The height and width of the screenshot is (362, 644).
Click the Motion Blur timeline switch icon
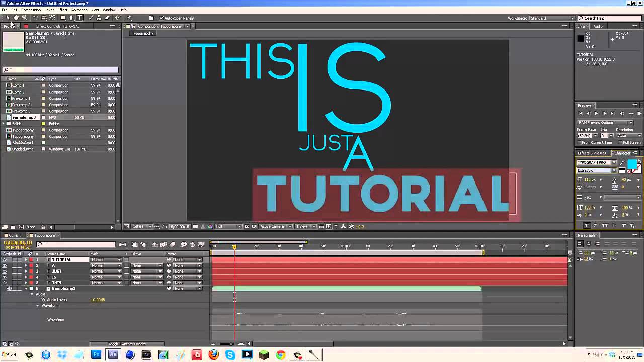pyautogui.click(x=172, y=244)
